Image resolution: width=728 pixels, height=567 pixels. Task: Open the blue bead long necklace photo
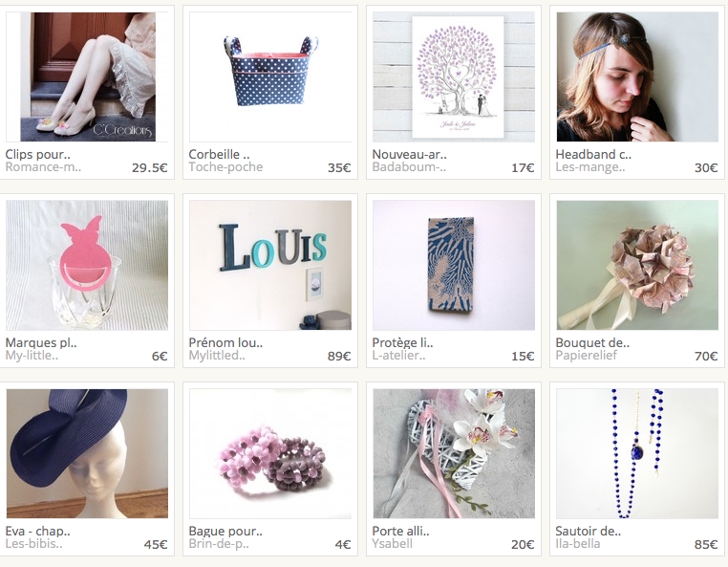tap(637, 453)
